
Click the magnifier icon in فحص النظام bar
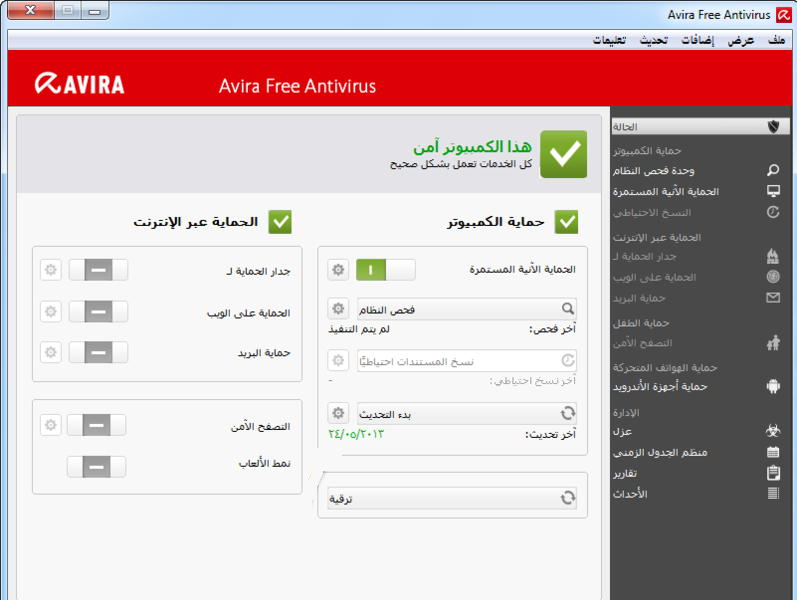point(568,308)
